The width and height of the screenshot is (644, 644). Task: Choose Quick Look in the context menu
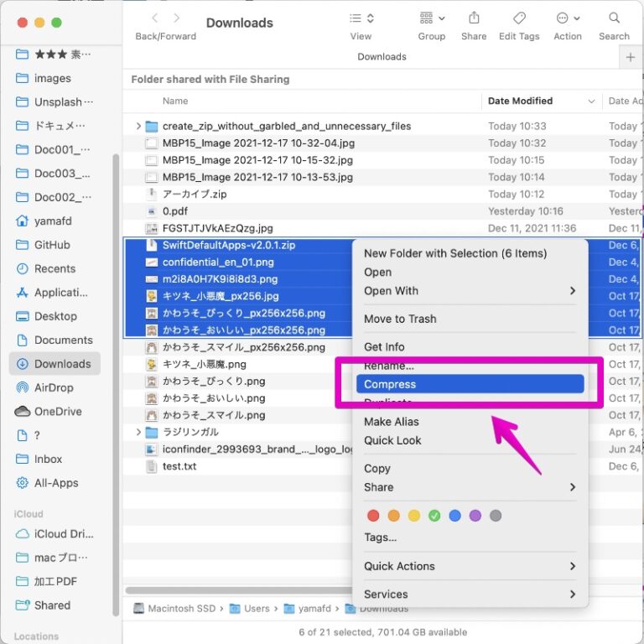pos(470,440)
